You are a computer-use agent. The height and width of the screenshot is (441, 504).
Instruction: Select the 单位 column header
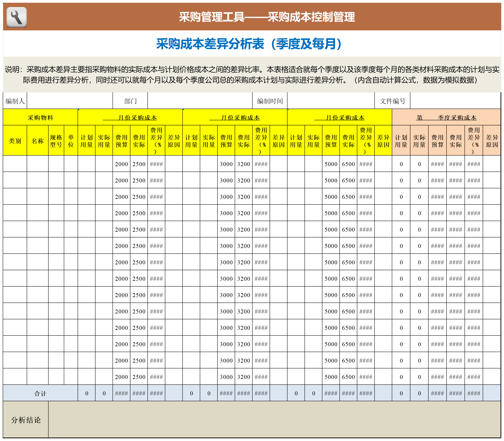click(71, 140)
